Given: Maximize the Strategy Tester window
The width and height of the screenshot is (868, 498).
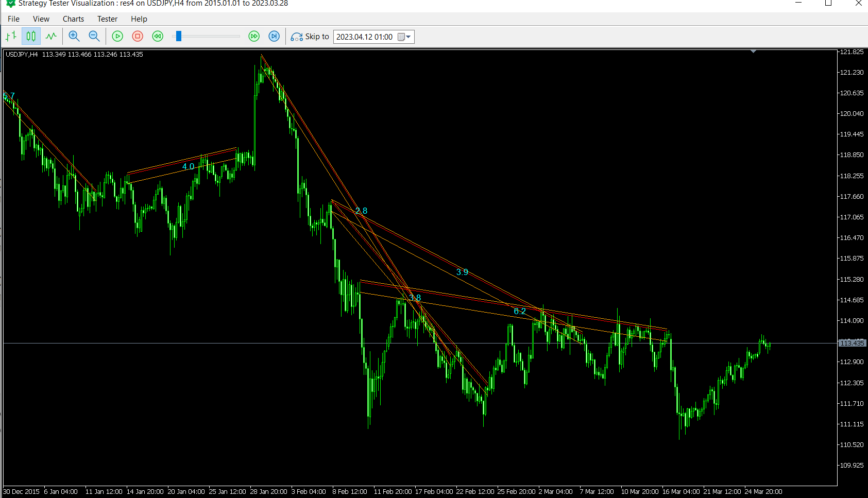Looking at the screenshot, I should pos(828,3).
